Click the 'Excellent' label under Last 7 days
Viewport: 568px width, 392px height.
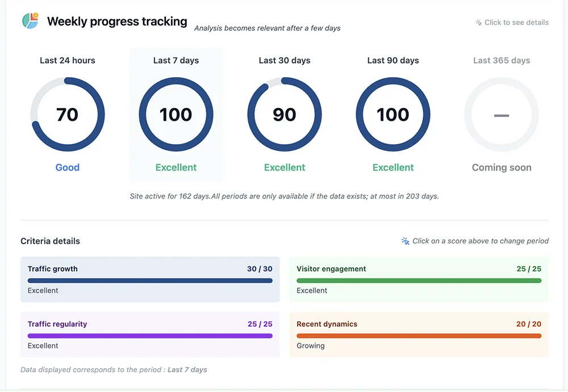[x=176, y=167]
